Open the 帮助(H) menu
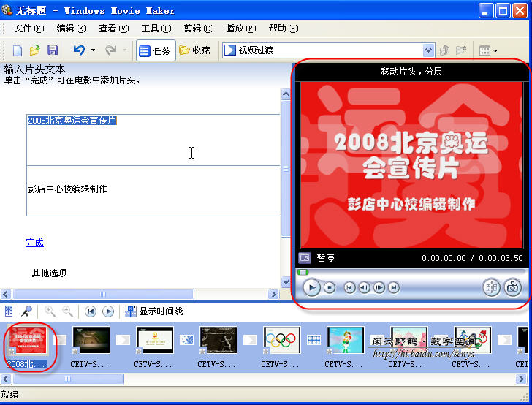The height and width of the screenshot is (405, 532). coord(284,29)
